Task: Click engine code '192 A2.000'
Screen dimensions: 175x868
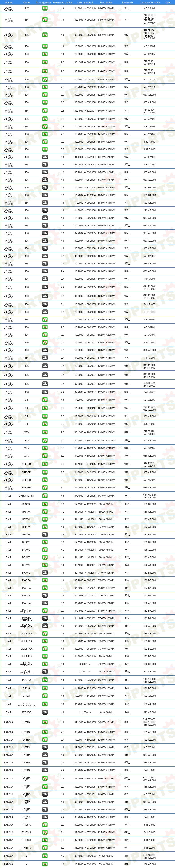Action: [x=149, y=740]
